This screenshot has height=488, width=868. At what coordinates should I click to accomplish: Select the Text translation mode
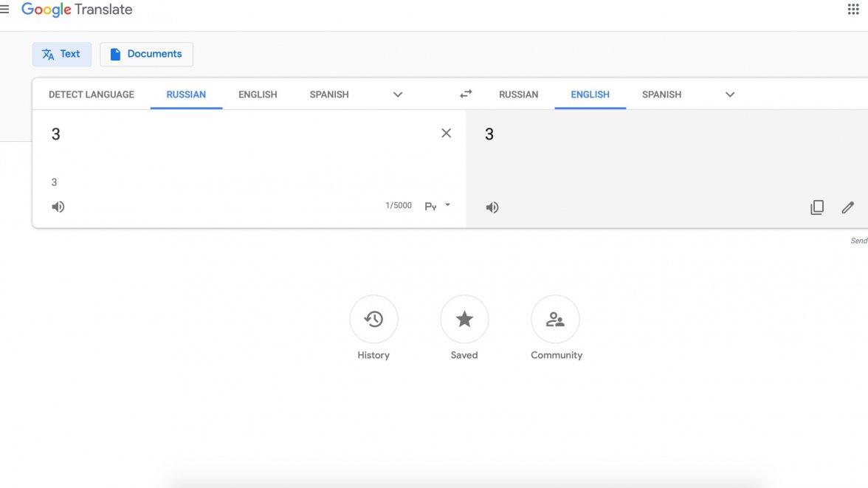(x=62, y=54)
